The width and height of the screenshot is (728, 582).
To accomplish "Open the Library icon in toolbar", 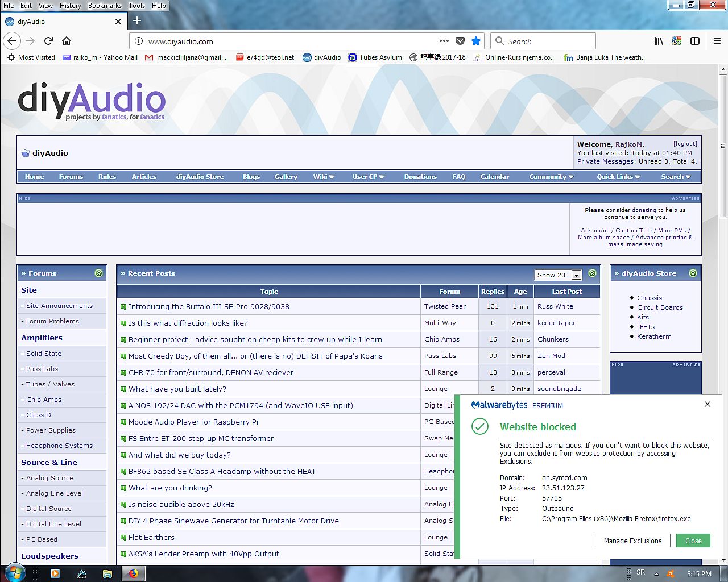I will [659, 41].
